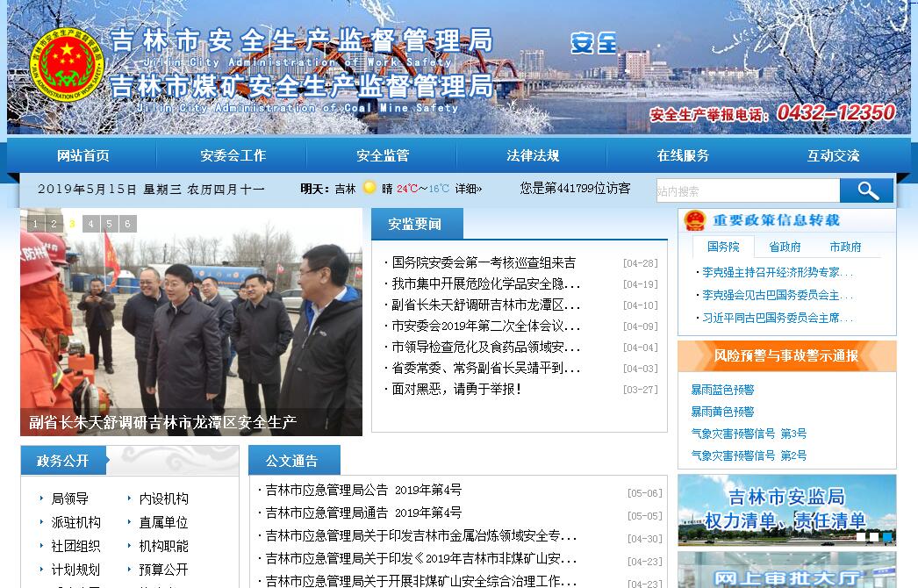Viewport: 918px width, 588px height.
Task: Open the 计划规划 link
Action: (76, 570)
